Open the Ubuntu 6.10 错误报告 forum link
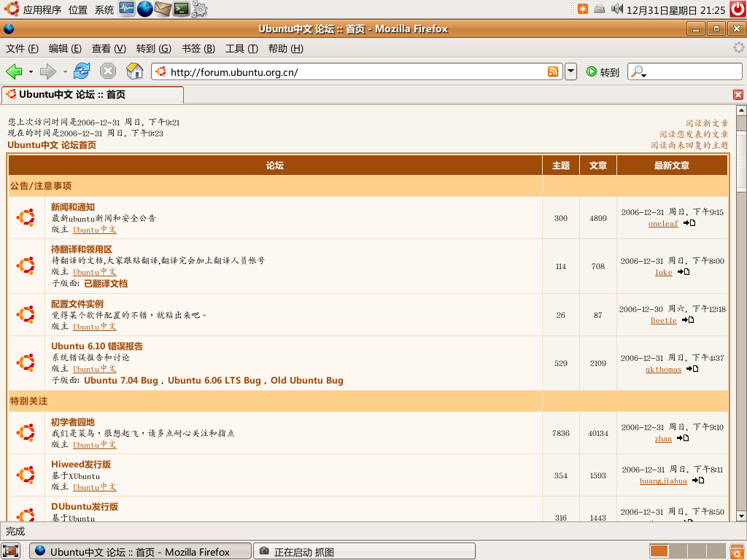Viewport: 747px width, 560px height. coord(97,346)
